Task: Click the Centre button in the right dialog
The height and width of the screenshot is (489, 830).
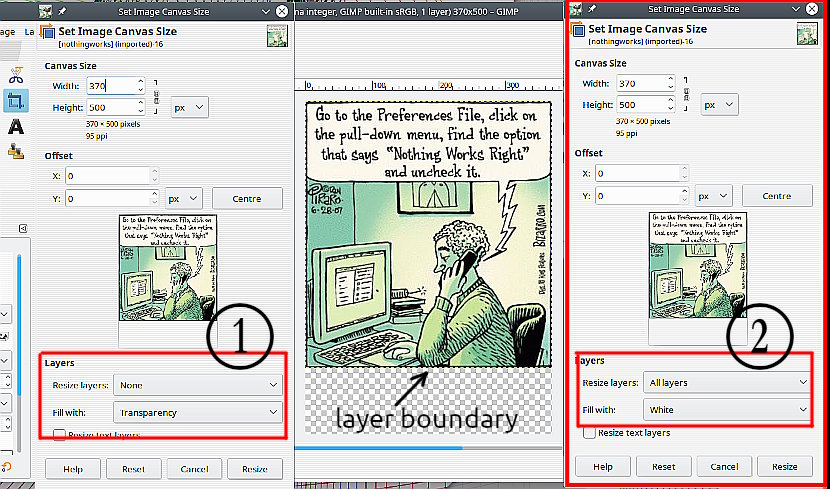Action: pyautogui.click(x=777, y=196)
